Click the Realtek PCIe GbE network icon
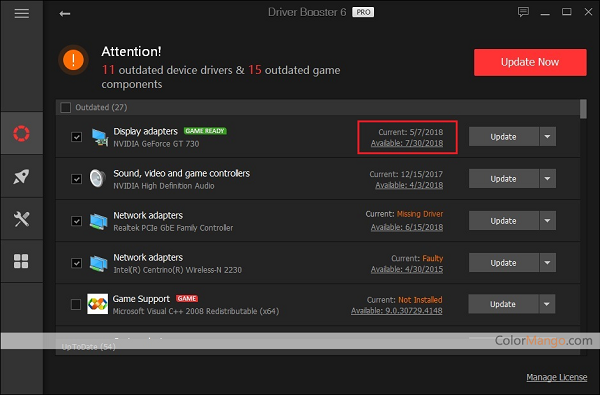600x395 pixels. (99, 221)
